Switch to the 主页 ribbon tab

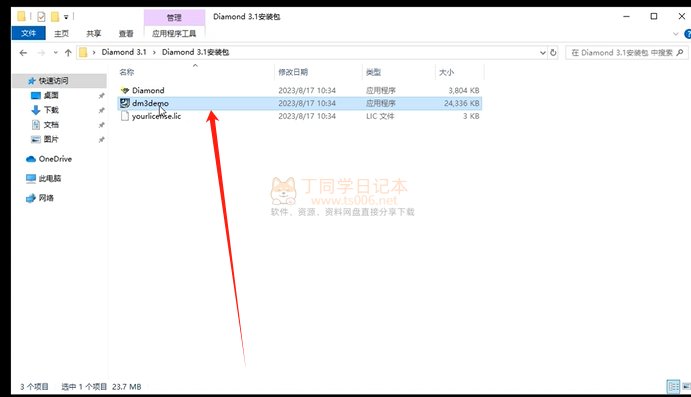(61, 33)
